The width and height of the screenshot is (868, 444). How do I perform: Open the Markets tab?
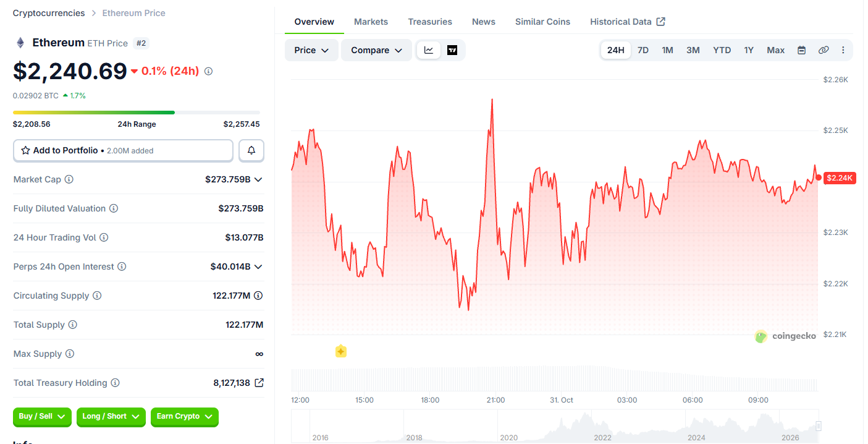[371, 22]
